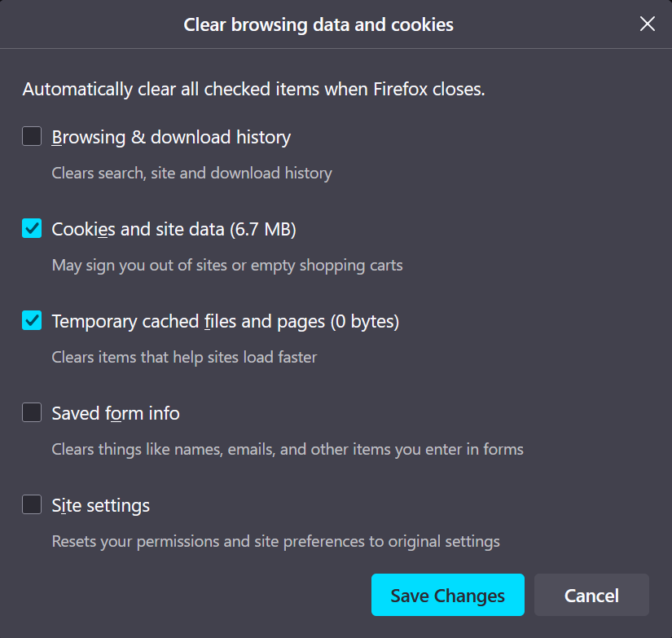Click the "Clears search, site and download history" description
672x638 pixels.
191,173
